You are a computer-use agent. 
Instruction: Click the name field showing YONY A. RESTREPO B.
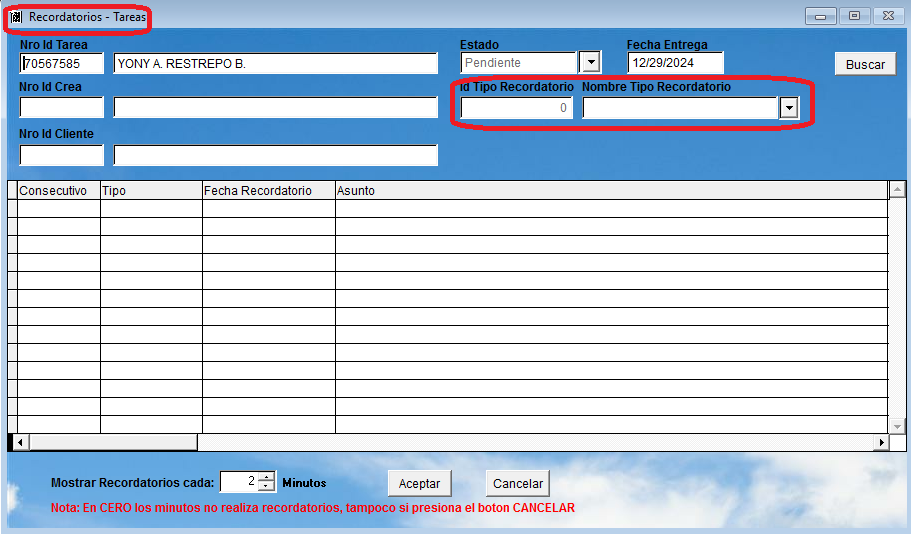(275, 63)
